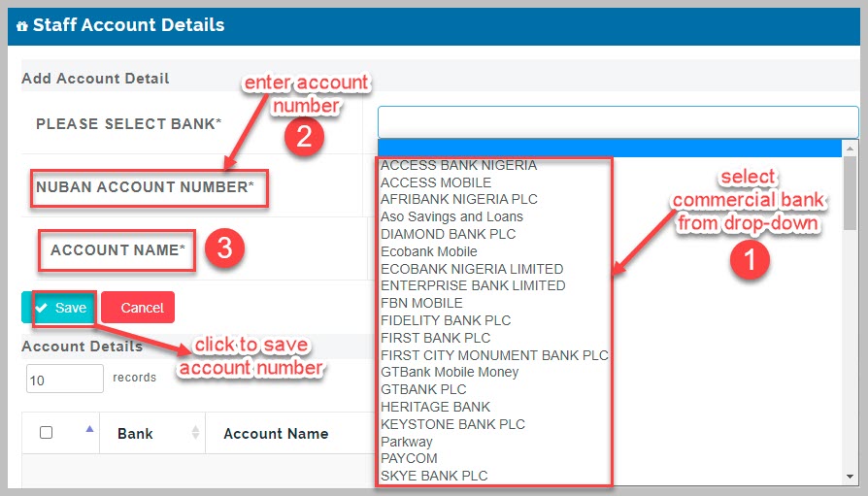This screenshot has height=496, width=868.
Task: Click the dropdown scrollbar down arrow
Action: tap(850, 477)
